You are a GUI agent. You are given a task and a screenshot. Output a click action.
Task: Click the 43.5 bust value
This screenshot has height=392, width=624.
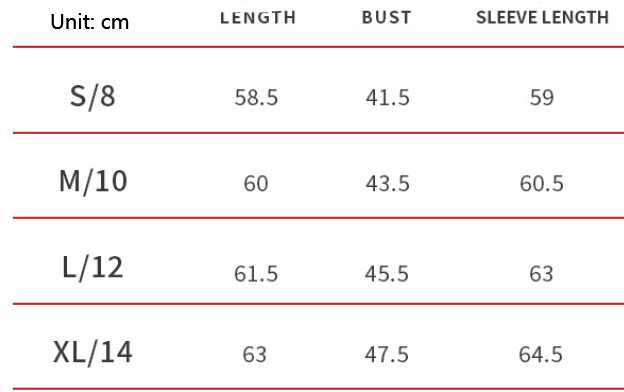click(x=387, y=184)
